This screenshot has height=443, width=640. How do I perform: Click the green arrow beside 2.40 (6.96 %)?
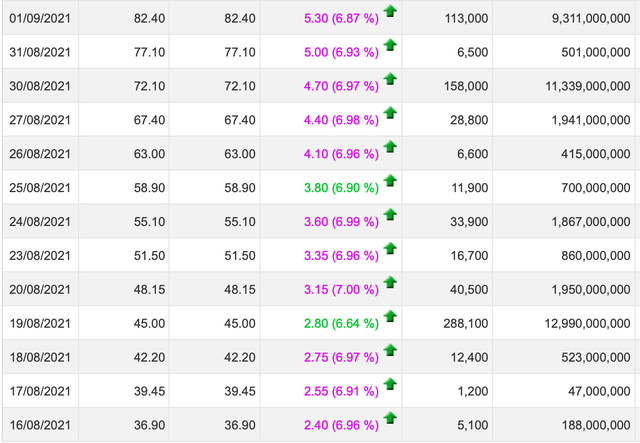coord(390,418)
